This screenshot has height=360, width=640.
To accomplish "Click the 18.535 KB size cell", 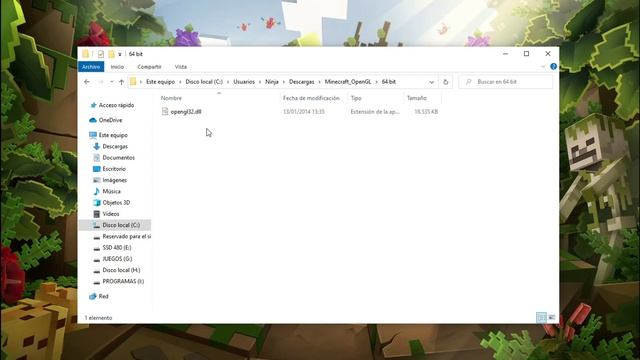I will pyautogui.click(x=426, y=111).
